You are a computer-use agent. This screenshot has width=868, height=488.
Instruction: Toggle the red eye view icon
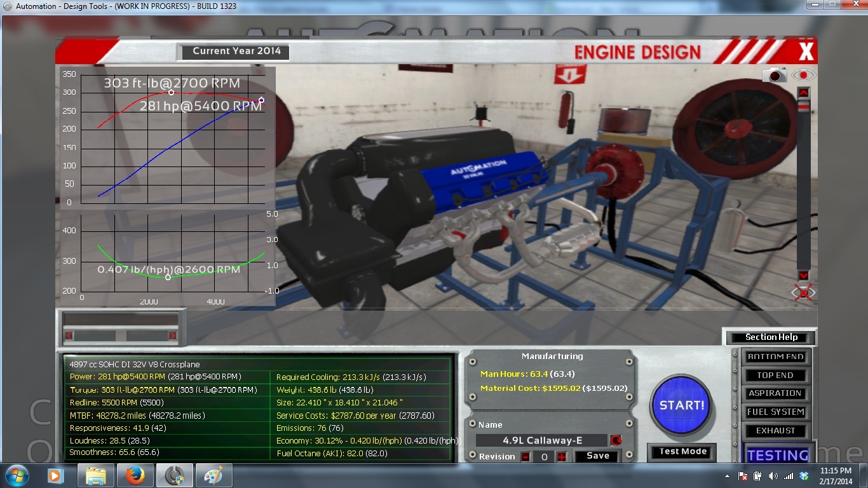803,75
